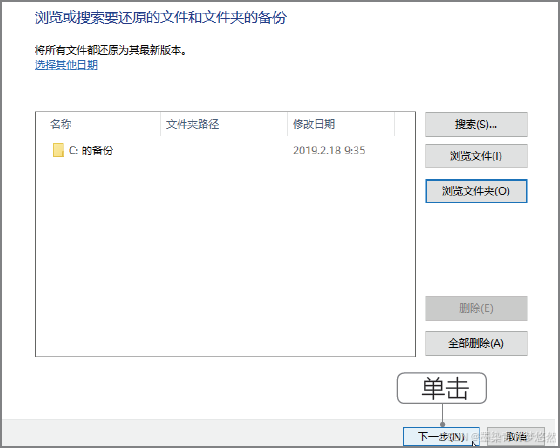The image size is (560, 448).
Task: Click the 全部删除(A) button
Action: click(x=476, y=343)
